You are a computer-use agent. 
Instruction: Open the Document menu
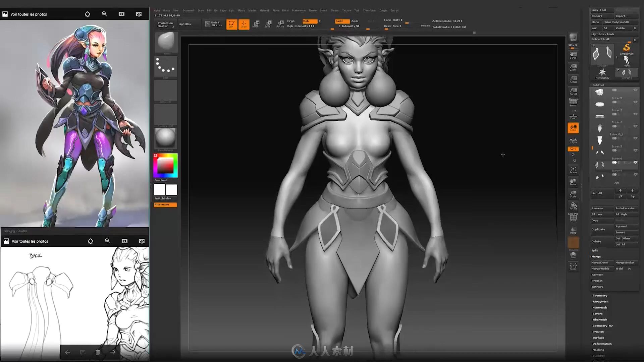[x=188, y=10]
